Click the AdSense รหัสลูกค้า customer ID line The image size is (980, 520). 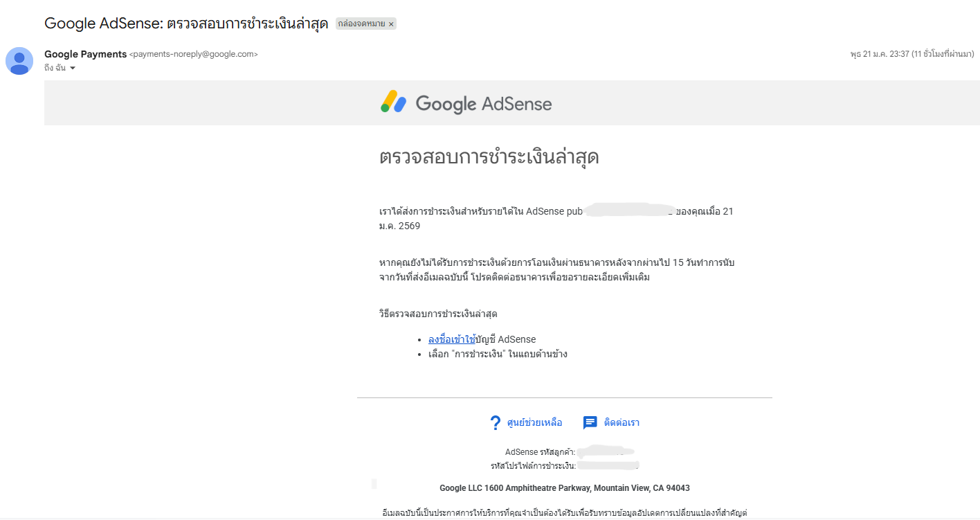pos(541,452)
